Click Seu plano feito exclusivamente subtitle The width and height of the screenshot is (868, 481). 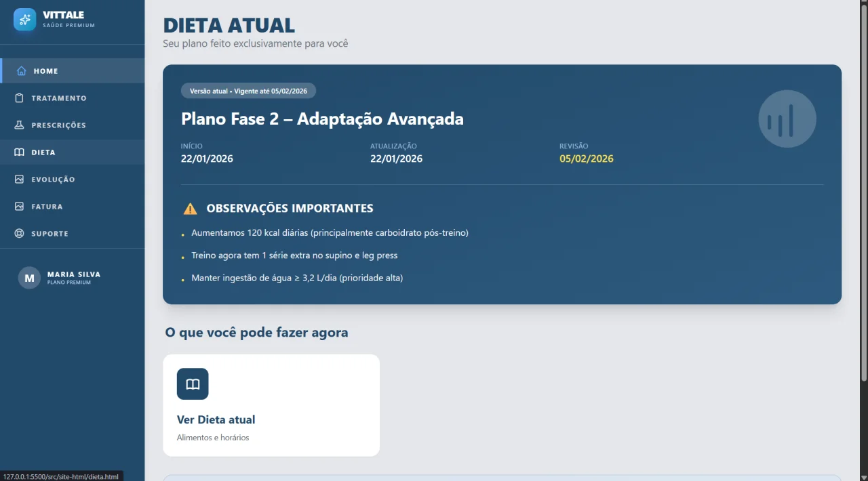tap(256, 43)
